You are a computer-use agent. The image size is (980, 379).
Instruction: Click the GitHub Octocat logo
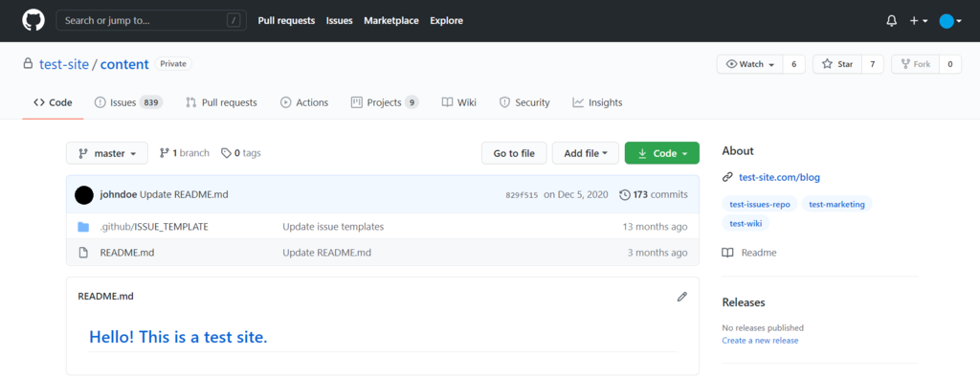tap(33, 21)
